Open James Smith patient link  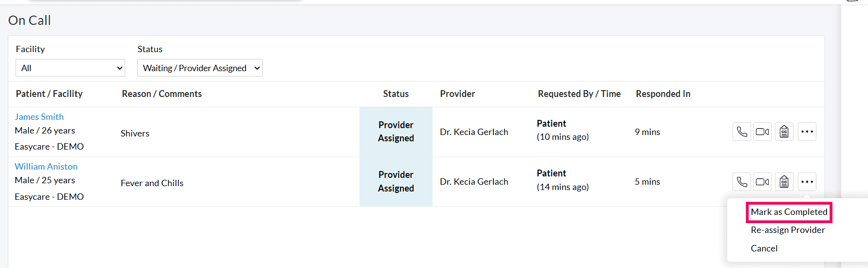click(39, 117)
